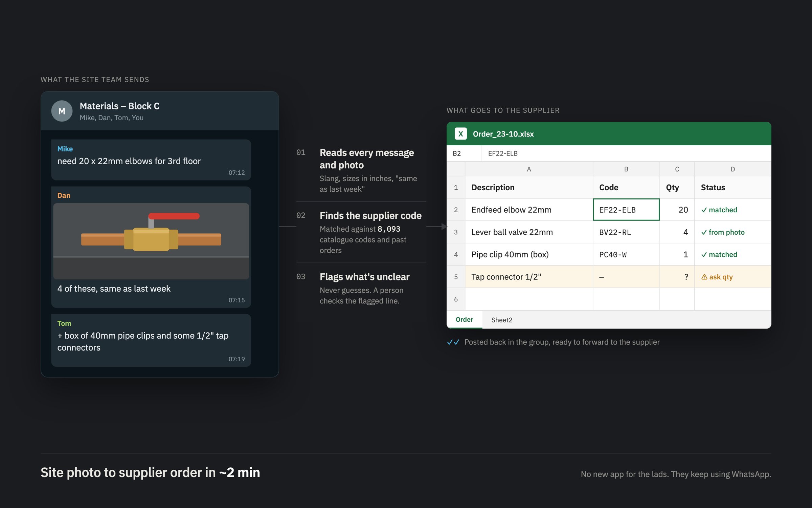Screen dimensions: 812x508
Task: Switch to the Sheet2 tab
Action: 502,320
